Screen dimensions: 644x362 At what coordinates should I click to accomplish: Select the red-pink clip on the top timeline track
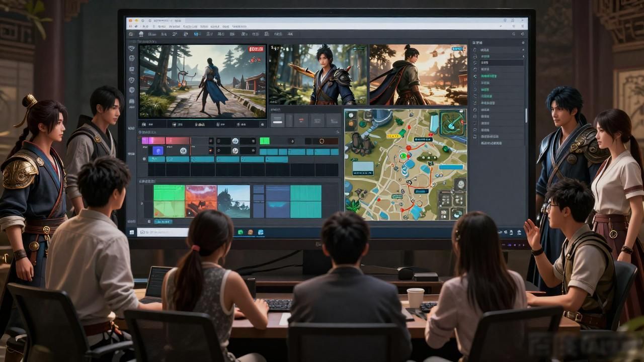click(178, 141)
